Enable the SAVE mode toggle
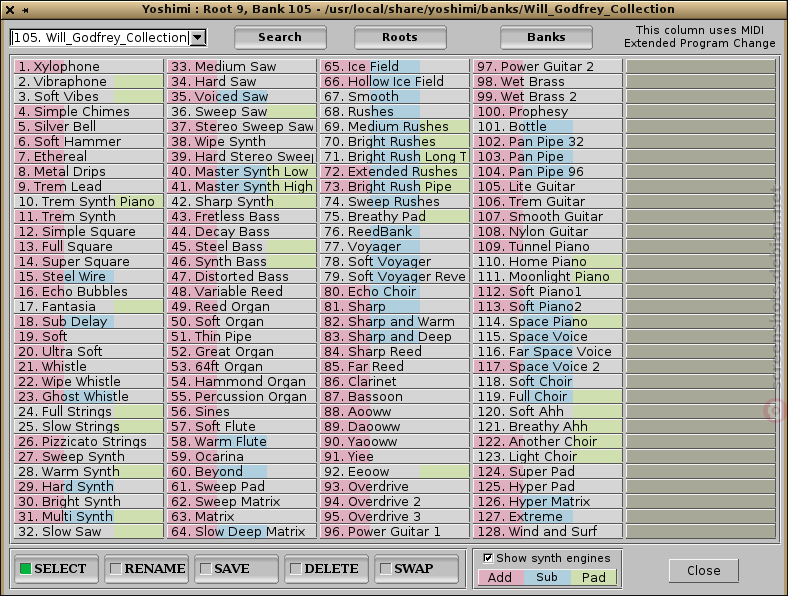This screenshot has height=596, width=788. pyautogui.click(x=236, y=569)
